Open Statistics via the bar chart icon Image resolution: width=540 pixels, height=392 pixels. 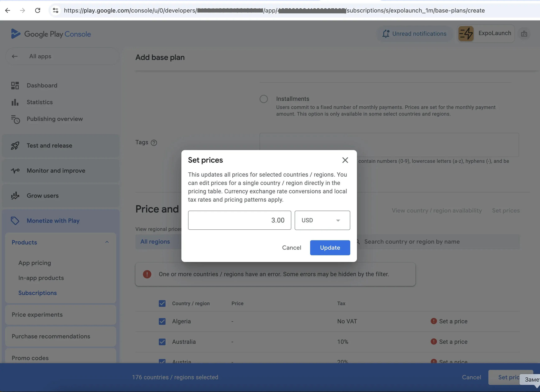(15, 102)
